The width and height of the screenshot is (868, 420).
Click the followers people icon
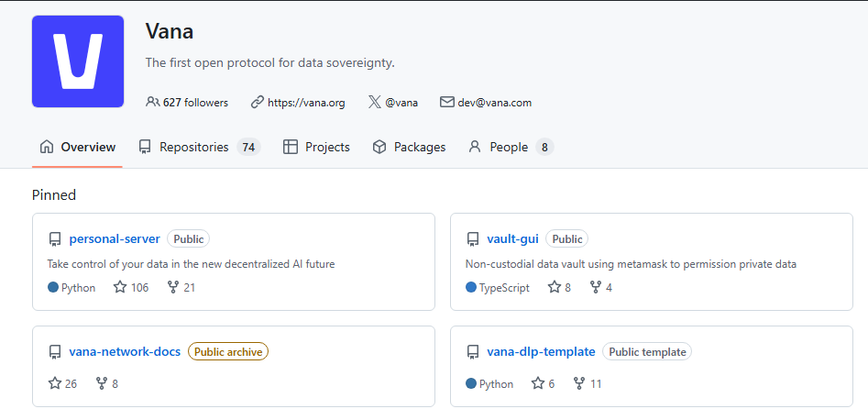pyautogui.click(x=152, y=102)
